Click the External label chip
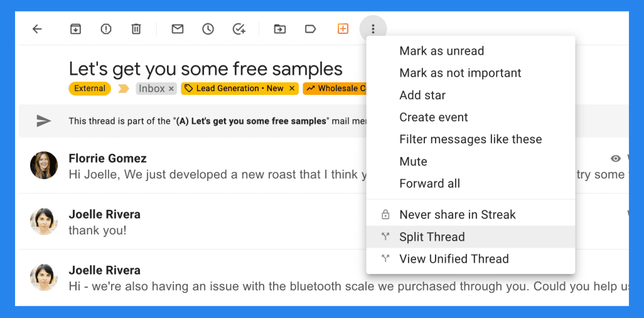This screenshot has width=644, height=318. pos(90,88)
